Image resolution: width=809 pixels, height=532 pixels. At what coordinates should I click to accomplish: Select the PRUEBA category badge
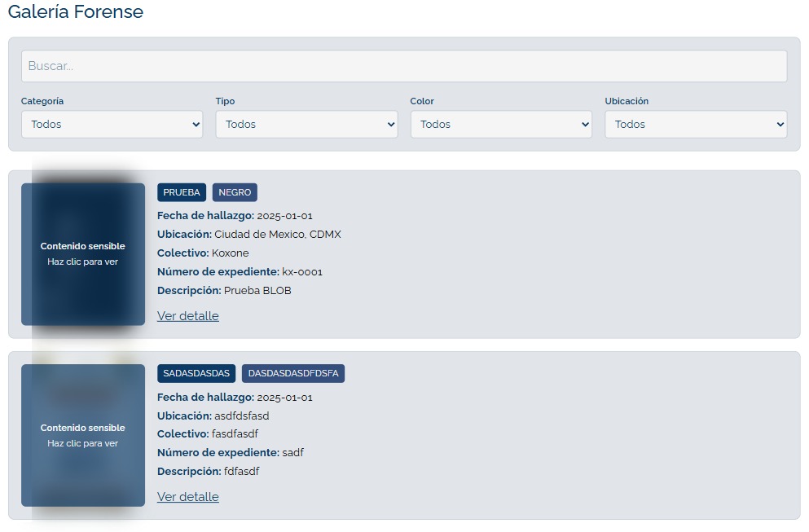182,192
